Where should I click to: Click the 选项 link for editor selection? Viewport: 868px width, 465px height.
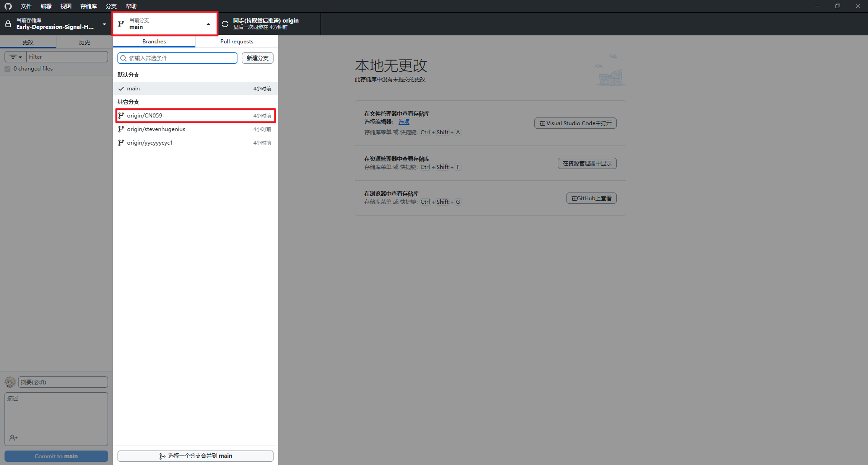click(x=404, y=122)
